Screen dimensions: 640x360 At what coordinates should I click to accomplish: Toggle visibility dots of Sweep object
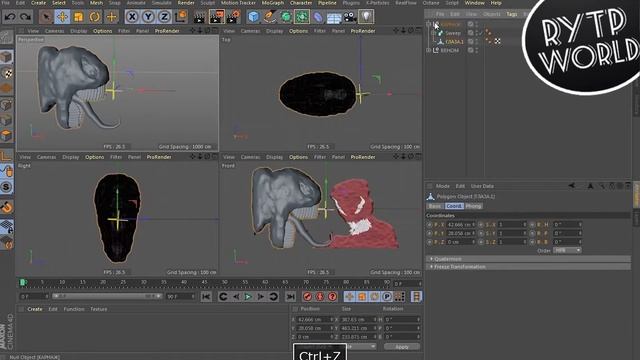coord(476,33)
